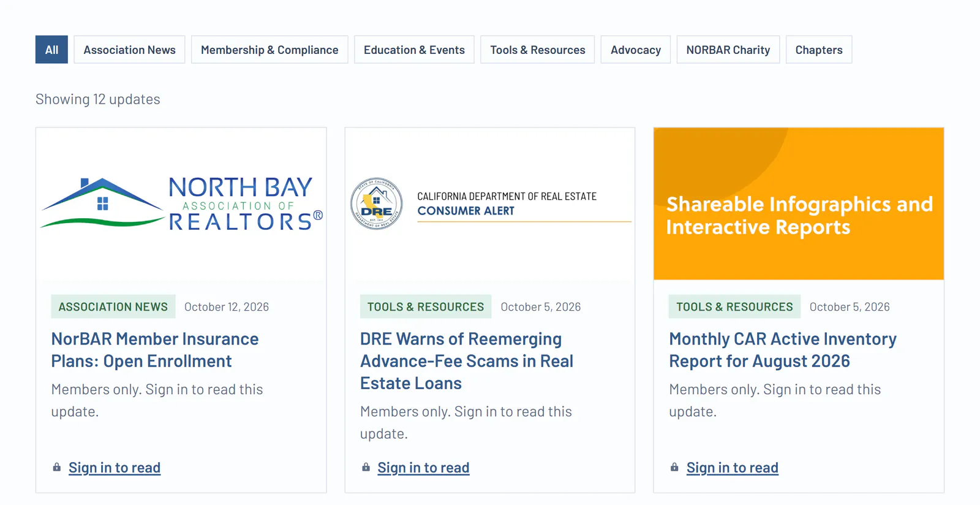Click TOOLS & RESOURCES badge on CAR Report card
The height and width of the screenshot is (505, 980).
tap(734, 306)
